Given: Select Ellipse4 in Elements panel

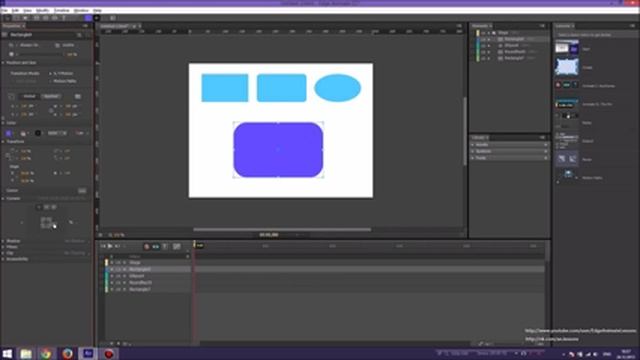Looking at the screenshot, I should [x=511, y=45].
